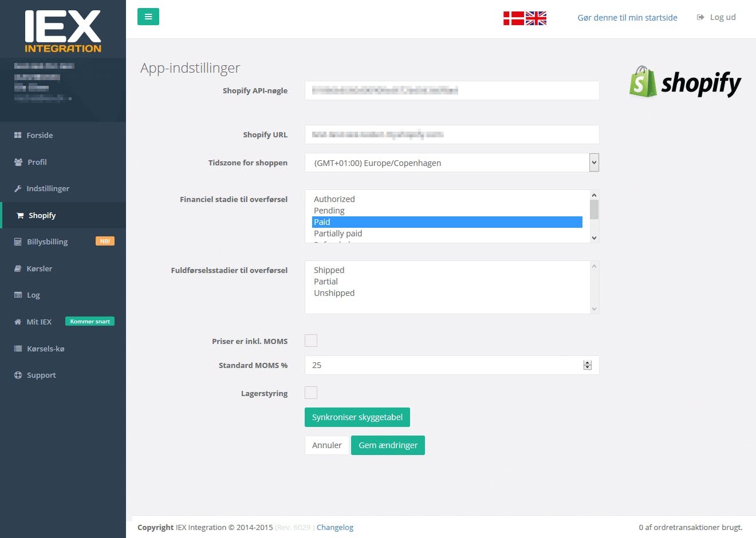Select Unshipped fulfillment status

coord(447,293)
